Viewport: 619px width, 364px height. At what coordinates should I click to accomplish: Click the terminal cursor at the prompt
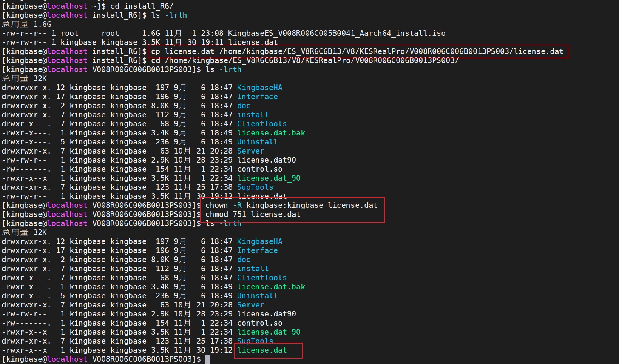208,359
